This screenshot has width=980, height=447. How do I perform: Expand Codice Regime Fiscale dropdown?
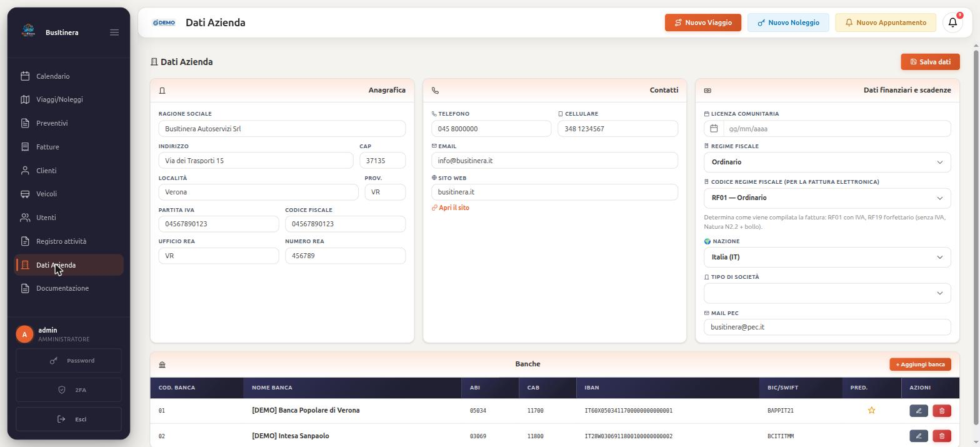(827, 198)
